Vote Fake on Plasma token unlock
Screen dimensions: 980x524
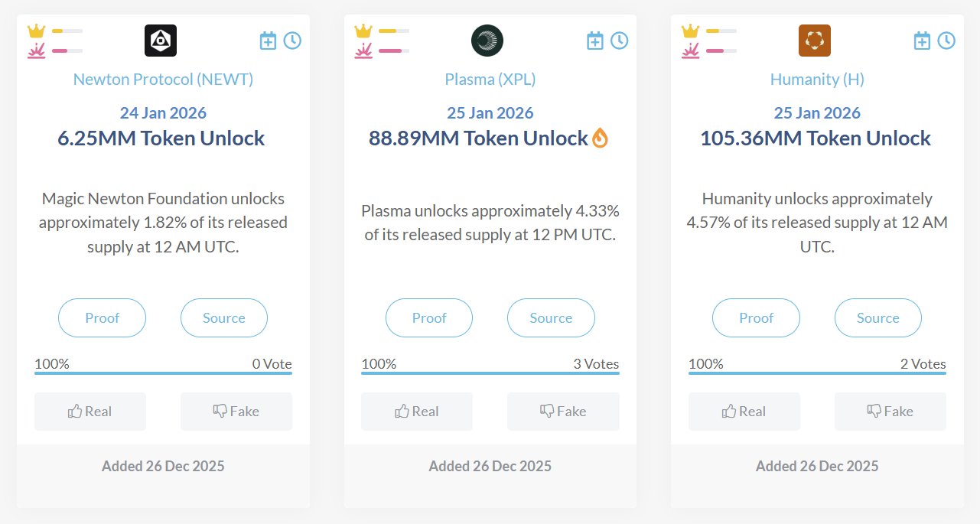563,412
